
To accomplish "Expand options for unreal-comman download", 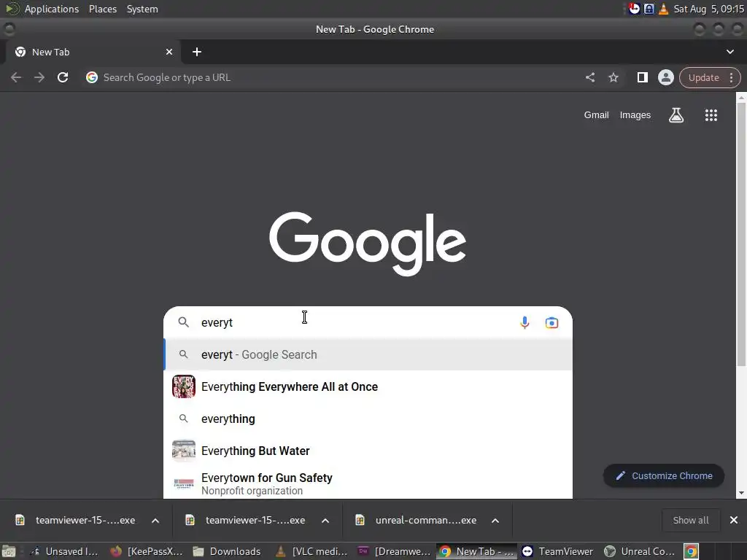I will coord(495,521).
